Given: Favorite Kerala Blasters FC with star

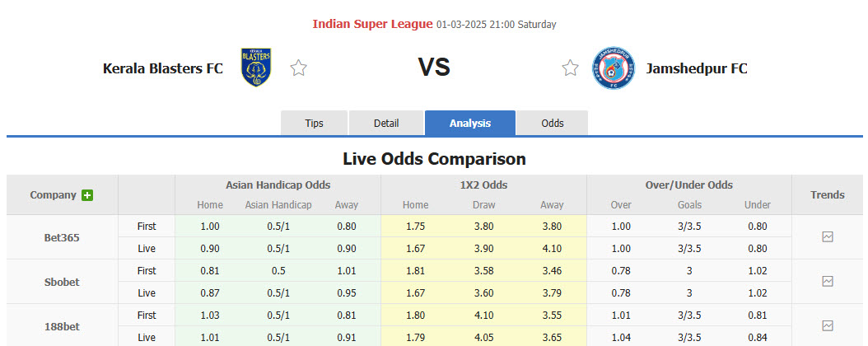Looking at the screenshot, I should (298, 68).
